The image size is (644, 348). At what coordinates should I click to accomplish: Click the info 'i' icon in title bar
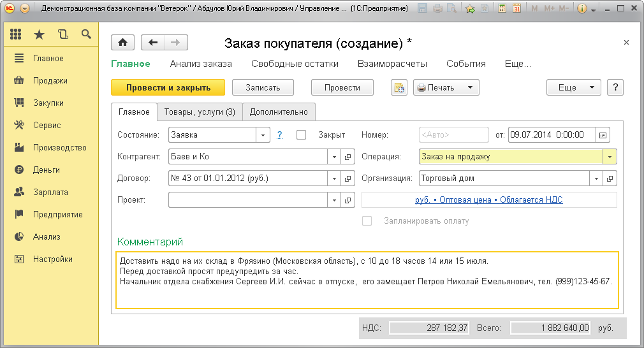[x=582, y=8]
